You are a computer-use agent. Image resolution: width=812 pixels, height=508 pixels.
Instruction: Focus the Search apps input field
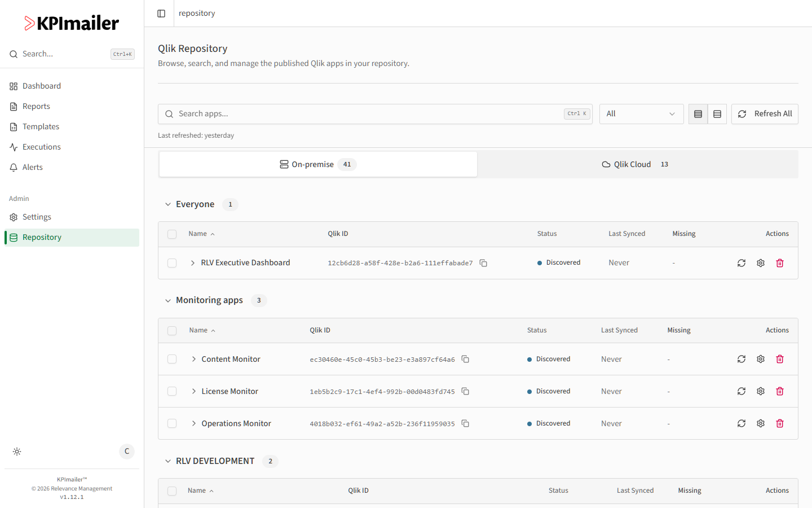click(x=375, y=114)
